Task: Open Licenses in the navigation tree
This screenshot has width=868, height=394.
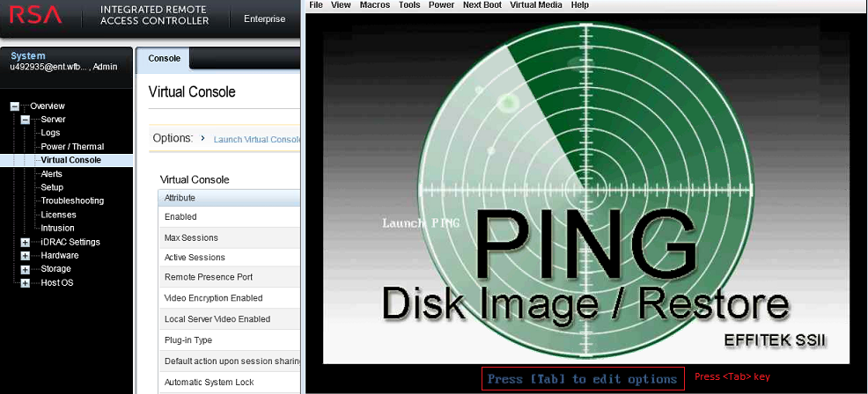Action: coord(59,215)
